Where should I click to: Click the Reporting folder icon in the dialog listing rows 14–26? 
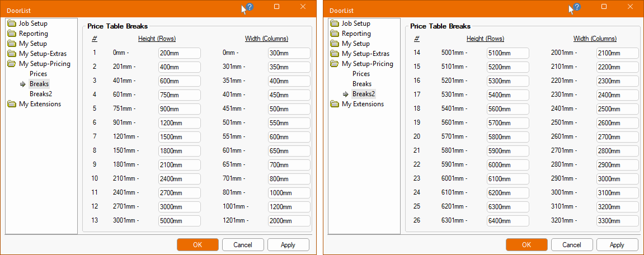[x=335, y=34]
